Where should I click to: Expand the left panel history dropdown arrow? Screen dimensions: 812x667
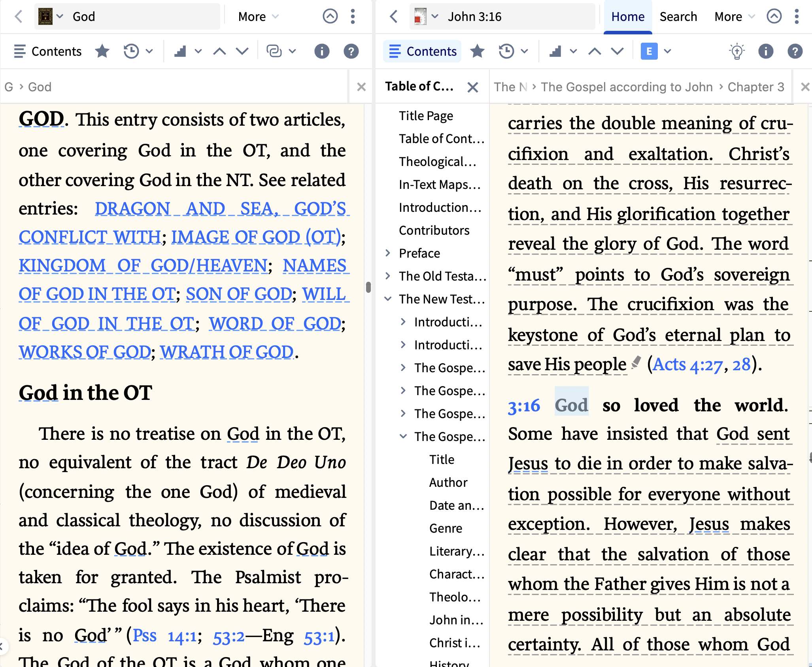(149, 51)
